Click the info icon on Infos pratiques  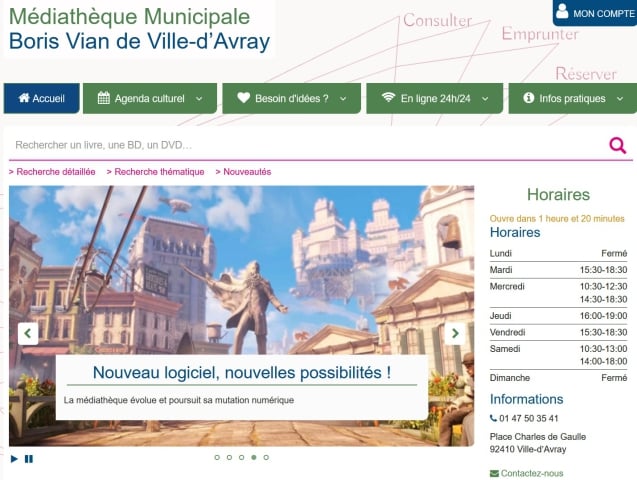click(x=529, y=98)
